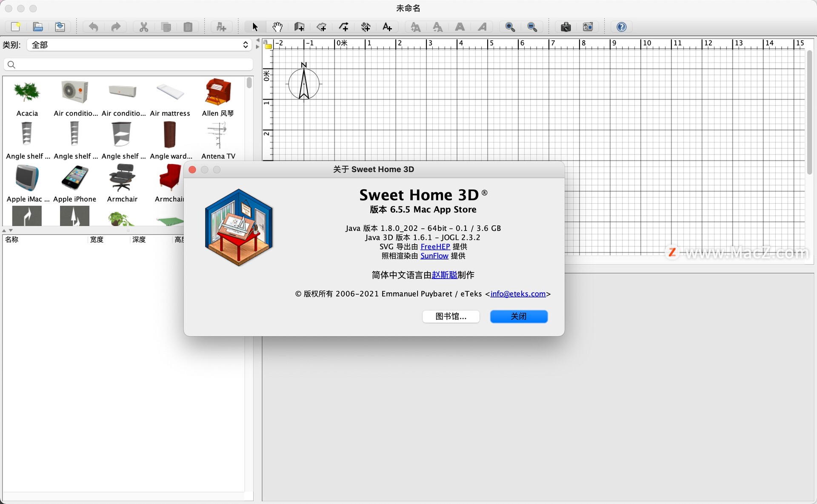Expand catalog pane with the right arrow

[257, 47]
